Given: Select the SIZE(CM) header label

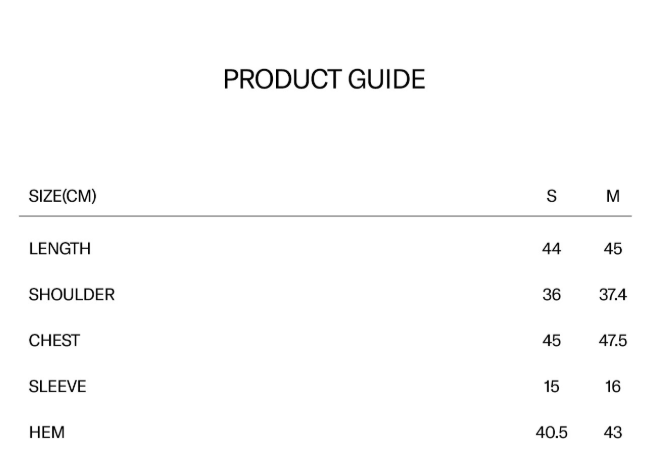Looking at the screenshot, I should [62, 196].
